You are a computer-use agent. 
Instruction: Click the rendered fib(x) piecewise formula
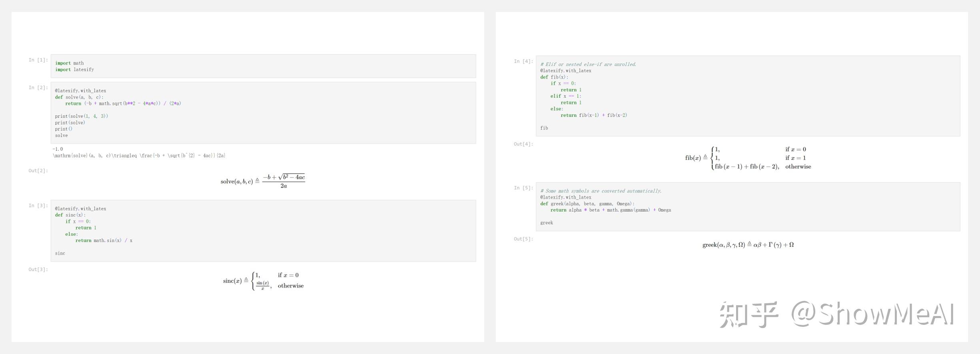(x=748, y=158)
